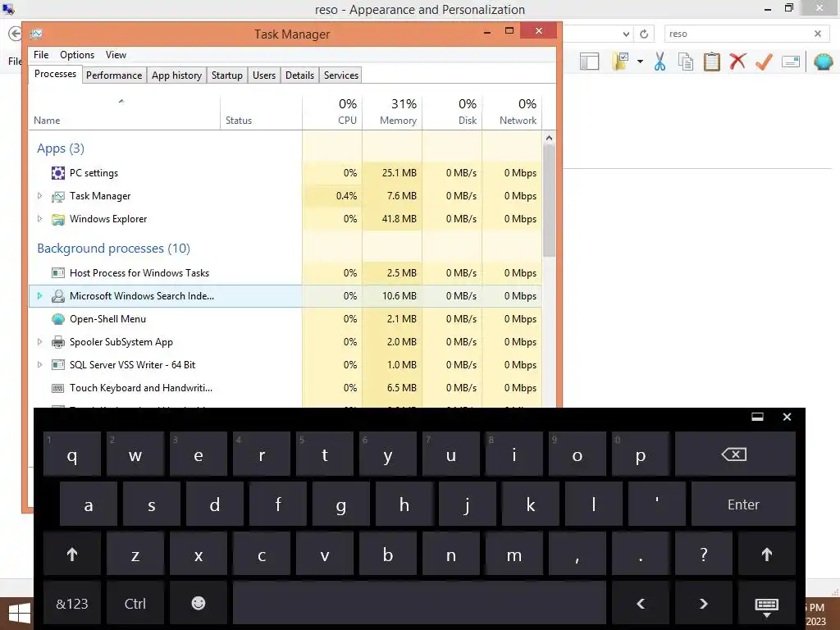
Task: Click the Paste clipboard icon
Action: [x=711, y=62]
